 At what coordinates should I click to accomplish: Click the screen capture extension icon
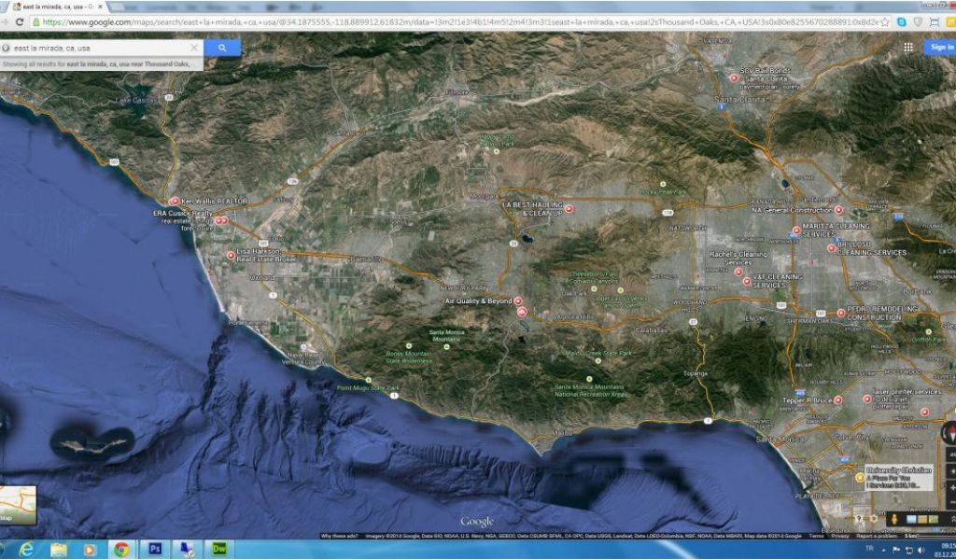(x=934, y=22)
